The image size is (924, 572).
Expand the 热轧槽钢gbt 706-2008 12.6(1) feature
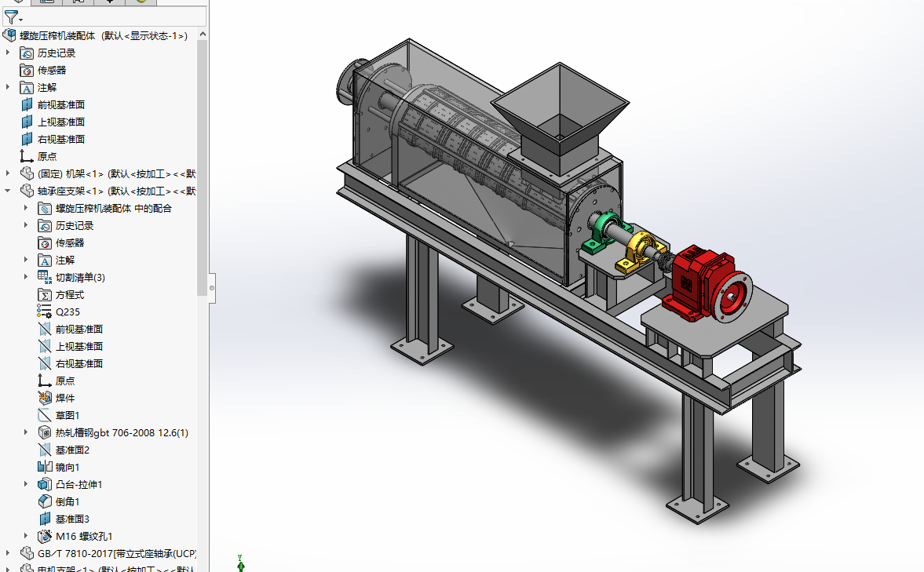point(25,432)
